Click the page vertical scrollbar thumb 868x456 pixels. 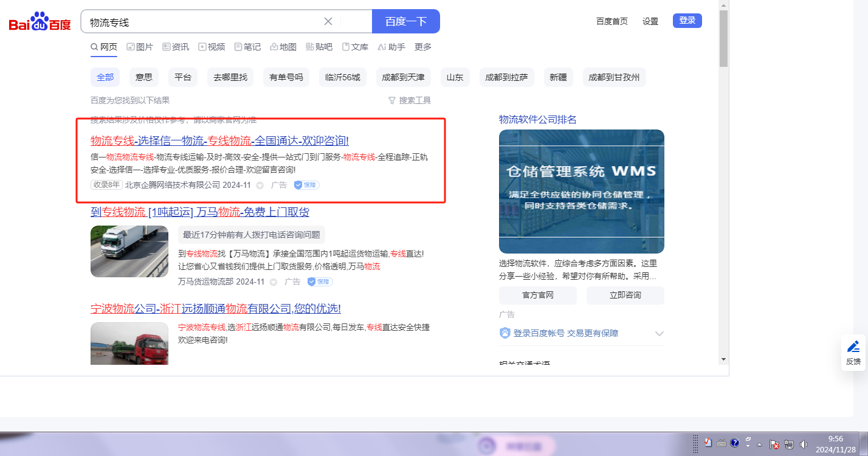coord(723,39)
